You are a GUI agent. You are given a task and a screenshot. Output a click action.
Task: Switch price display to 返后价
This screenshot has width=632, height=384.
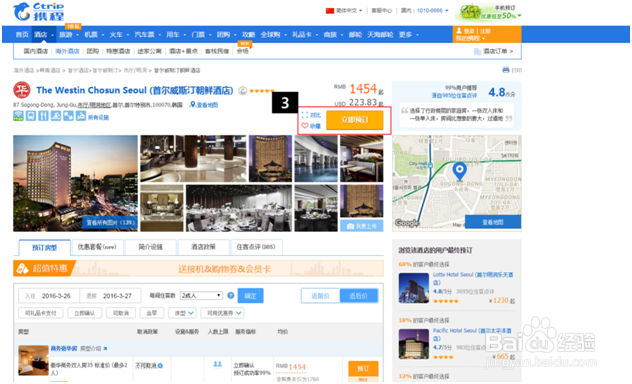(359, 296)
